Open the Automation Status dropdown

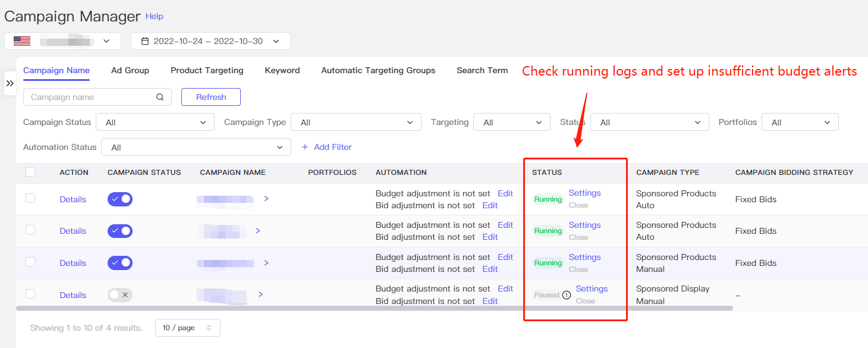tap(196, 147)
